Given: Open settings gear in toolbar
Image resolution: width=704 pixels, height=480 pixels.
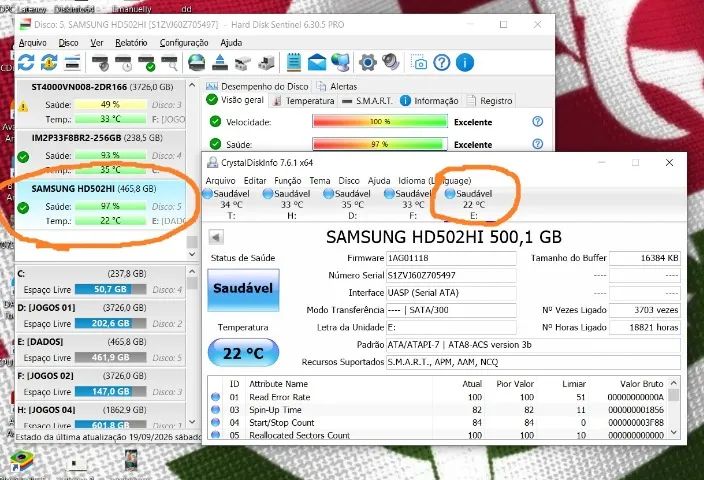Looking at the screenshot, I should pos(367,62).
